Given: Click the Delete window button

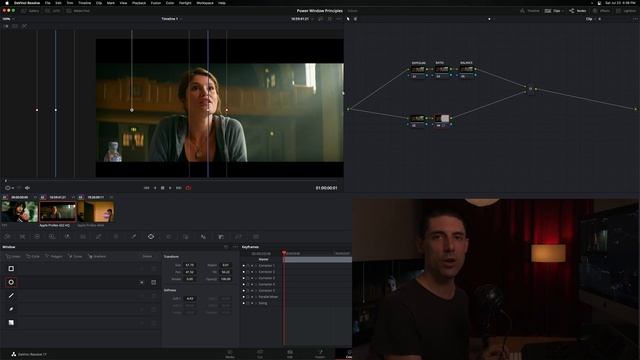Looking at the screenshot, I should pos(147,256).
